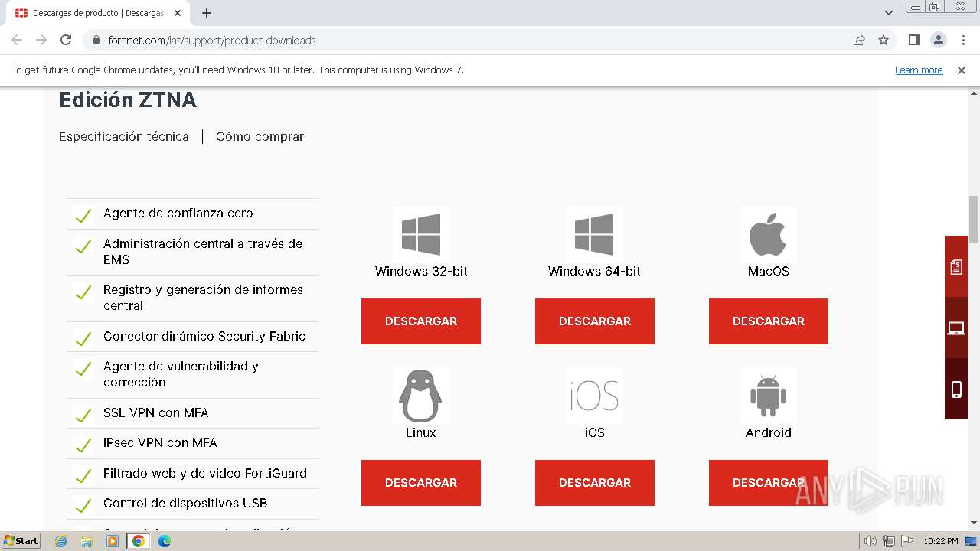
Task: Click the network icon in system tray
Action: [888, 541]
